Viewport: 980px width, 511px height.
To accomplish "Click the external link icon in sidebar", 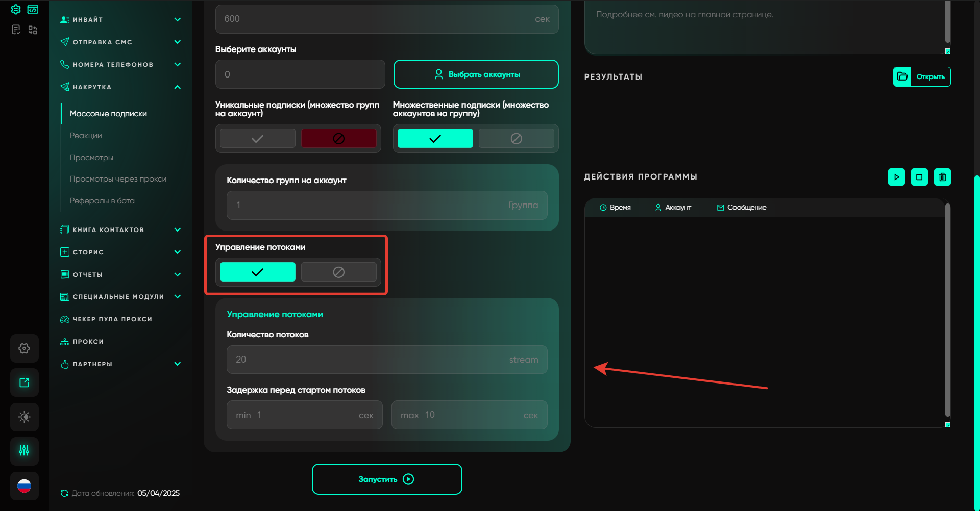I will (x=24, y=382).
